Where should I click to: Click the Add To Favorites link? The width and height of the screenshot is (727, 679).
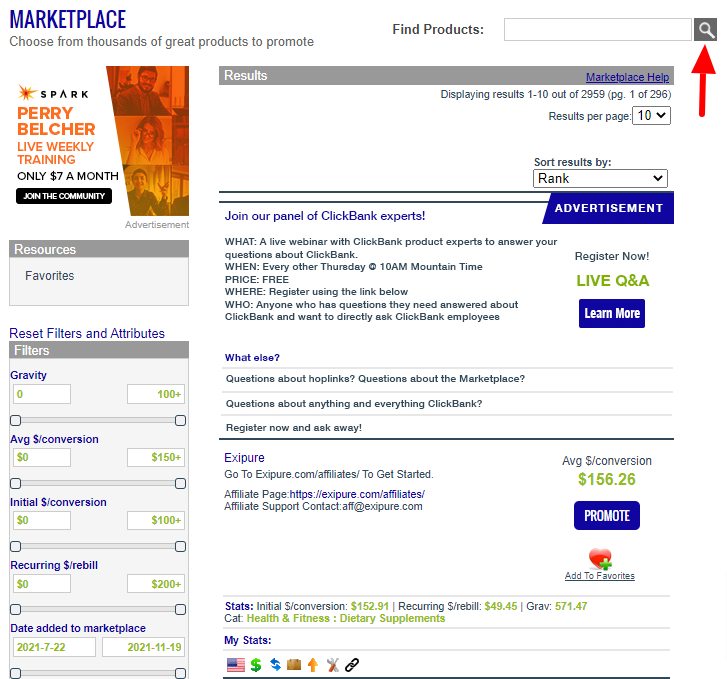599,576
